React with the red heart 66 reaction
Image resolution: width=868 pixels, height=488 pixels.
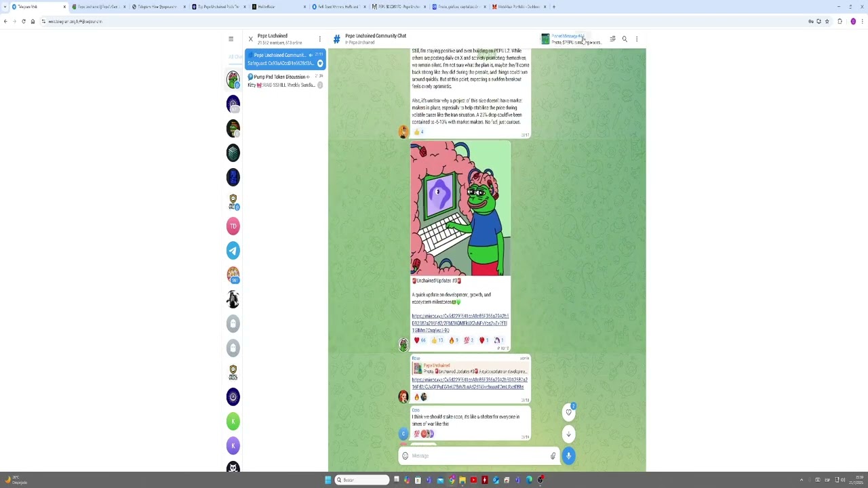(x=420, y=340)
